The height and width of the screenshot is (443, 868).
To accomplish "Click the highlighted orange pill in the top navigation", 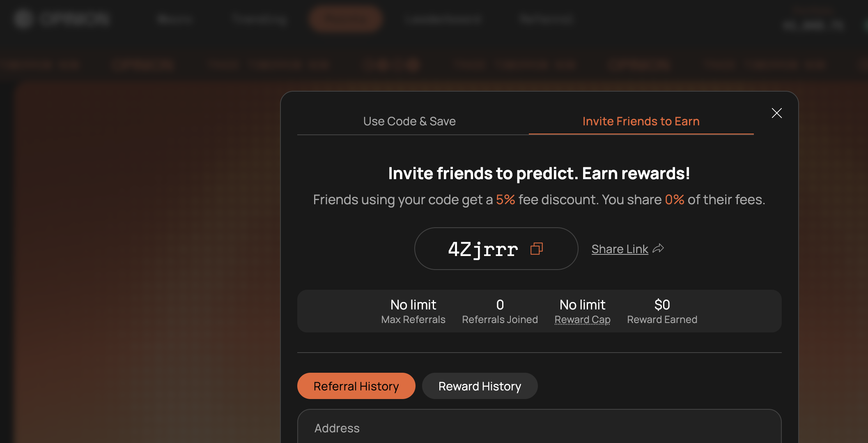I will [346, 19].
